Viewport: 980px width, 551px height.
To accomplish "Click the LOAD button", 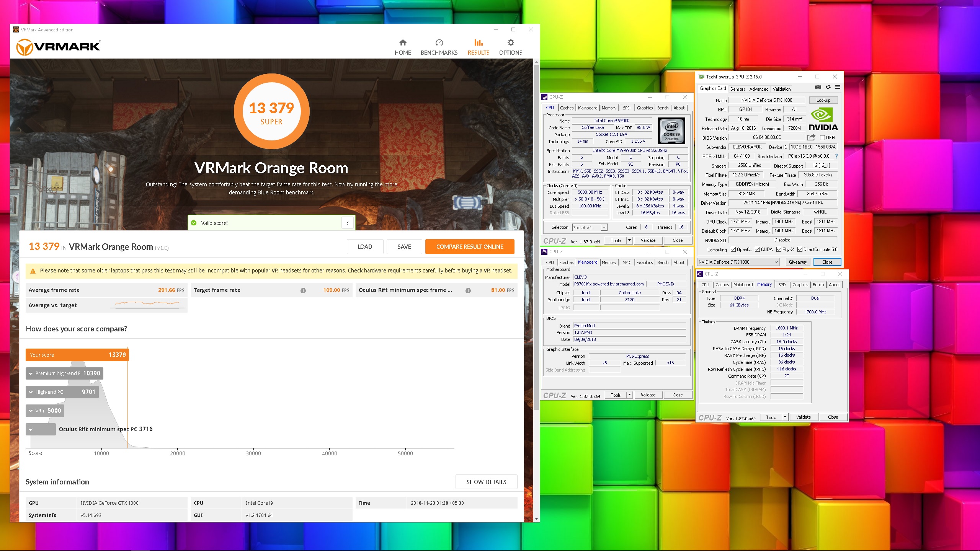I will click(x=365, y=247).
